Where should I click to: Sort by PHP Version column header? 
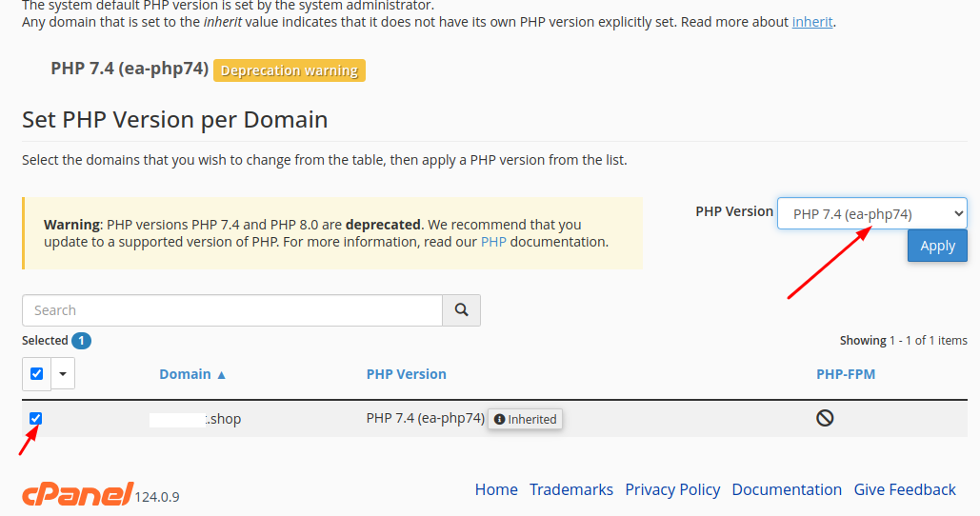[407, 374]
